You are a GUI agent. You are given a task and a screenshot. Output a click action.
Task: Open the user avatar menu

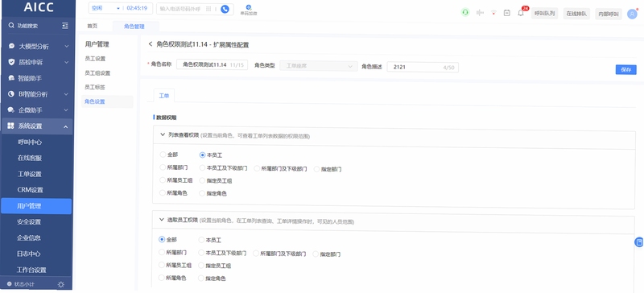click(632, 14)
